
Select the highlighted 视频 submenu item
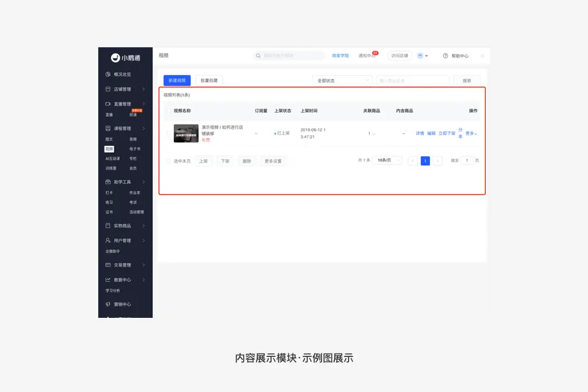point(109,149)
